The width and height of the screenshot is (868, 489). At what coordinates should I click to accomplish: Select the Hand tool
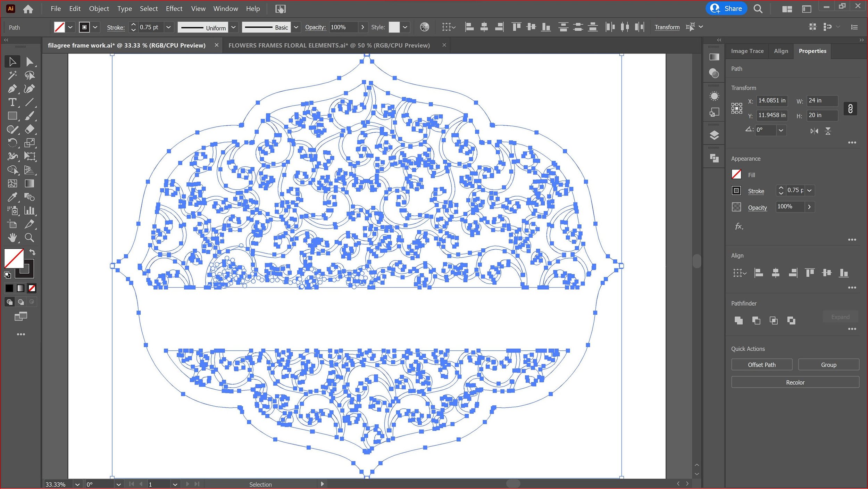click(12, 238)
